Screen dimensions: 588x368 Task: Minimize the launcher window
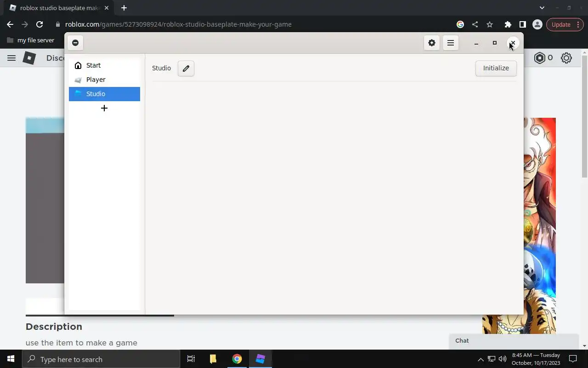tap(476, 43)
